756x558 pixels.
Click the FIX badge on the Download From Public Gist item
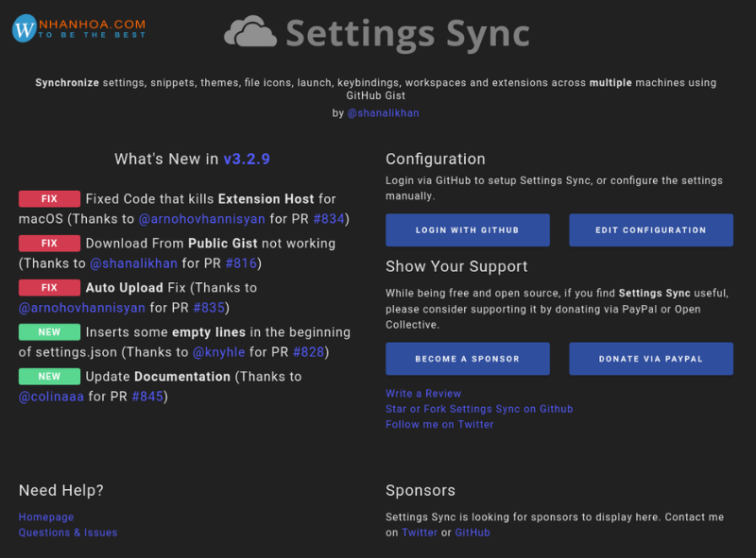click(x=49, y=243)
